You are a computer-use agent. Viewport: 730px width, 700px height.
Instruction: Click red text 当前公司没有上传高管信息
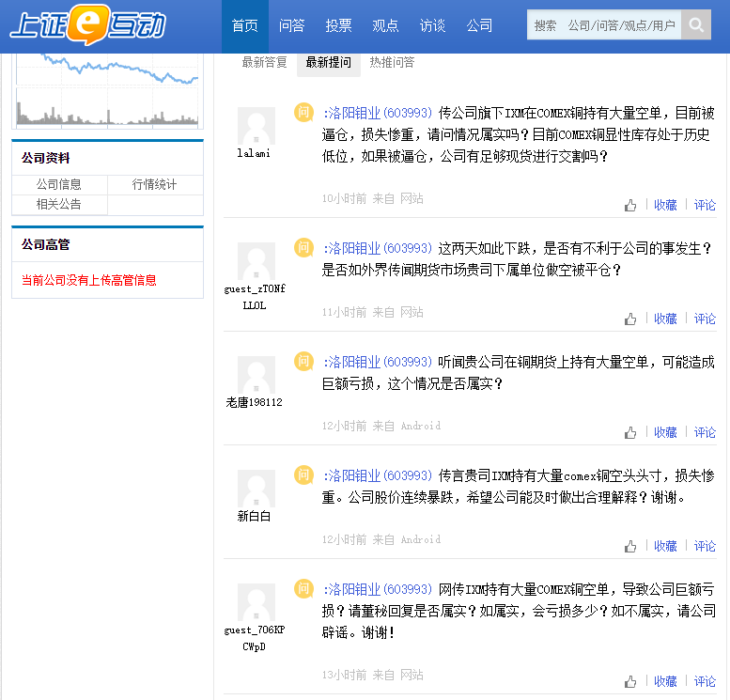[89, 280]
